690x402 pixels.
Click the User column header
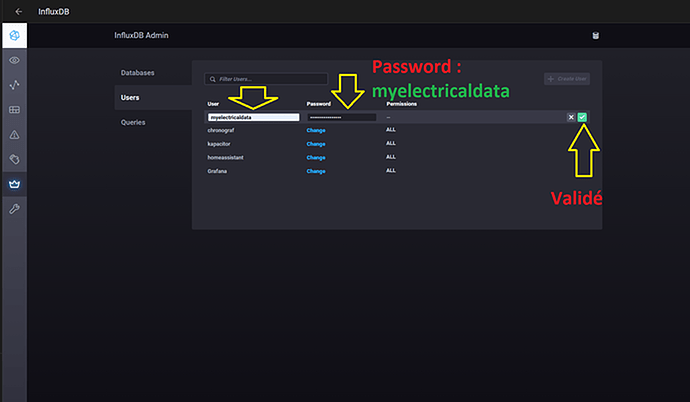tap(213, 104)
